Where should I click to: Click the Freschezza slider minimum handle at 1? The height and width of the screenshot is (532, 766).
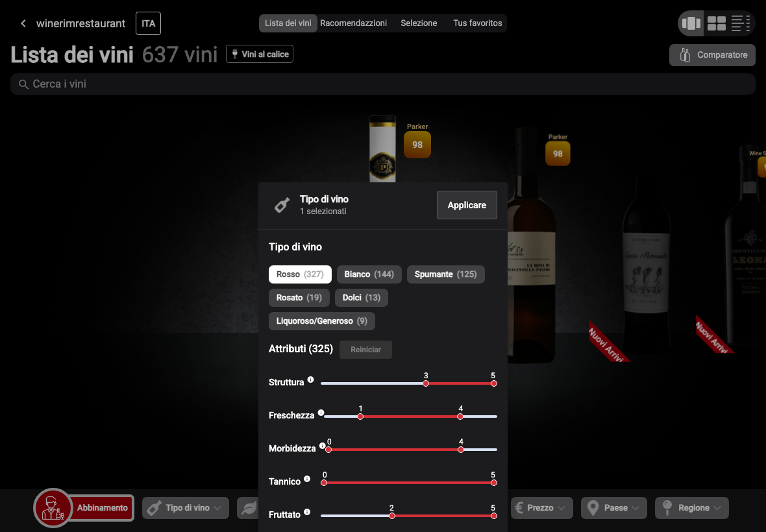click(360, 417)
